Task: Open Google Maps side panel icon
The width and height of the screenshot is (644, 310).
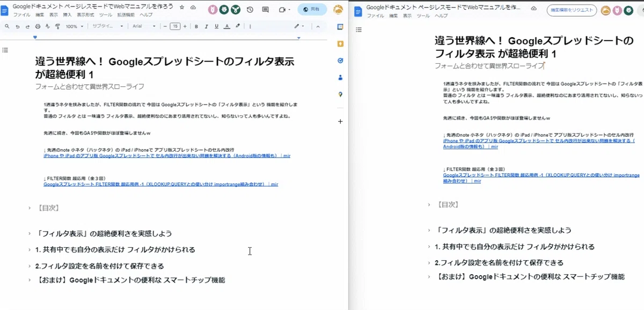Action: click(x=340, y=94)
